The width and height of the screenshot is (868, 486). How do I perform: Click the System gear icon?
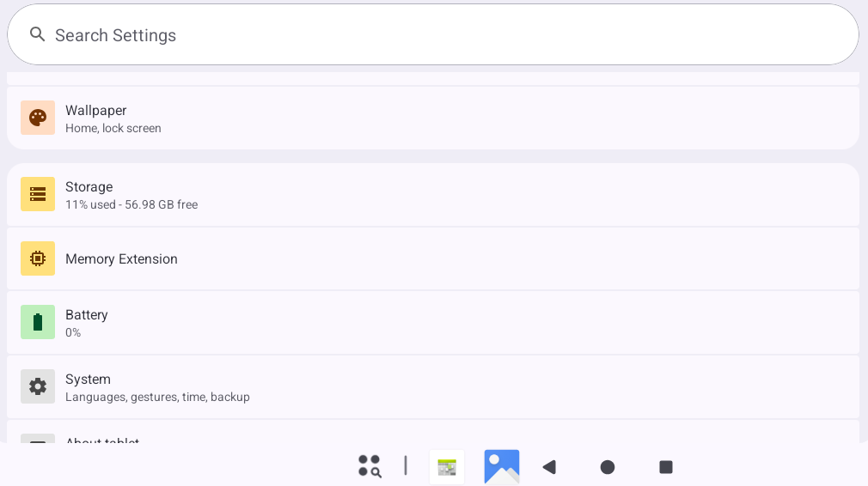tap(38, 386)
